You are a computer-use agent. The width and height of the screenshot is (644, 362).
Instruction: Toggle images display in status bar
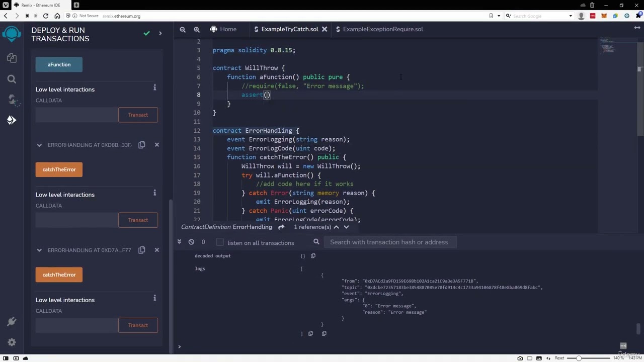pyautogui.click(x=539, y=358)
